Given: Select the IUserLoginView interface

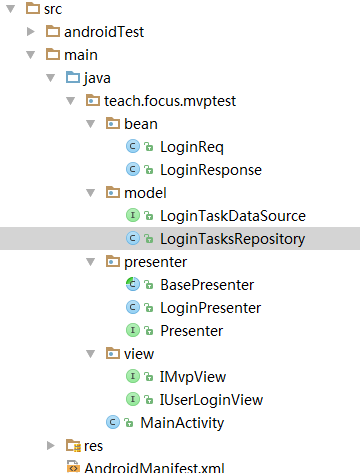Looking at the screenshot, I should (x=211, y=400).
